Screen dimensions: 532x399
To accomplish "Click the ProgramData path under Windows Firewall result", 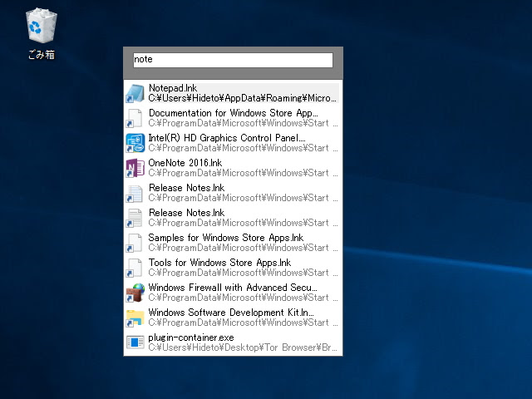I will point(243,298).
